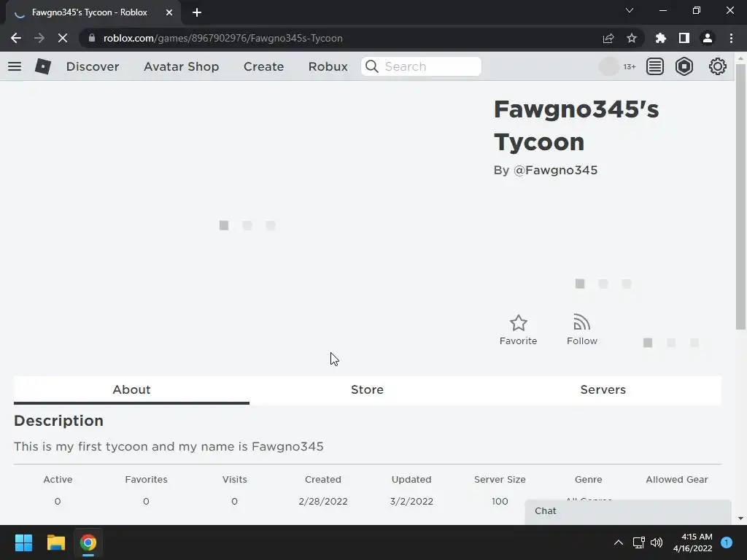The height and width of the screenshot is (560, 747).
Task: Click the Visits column label
Action: pos(234,480)
